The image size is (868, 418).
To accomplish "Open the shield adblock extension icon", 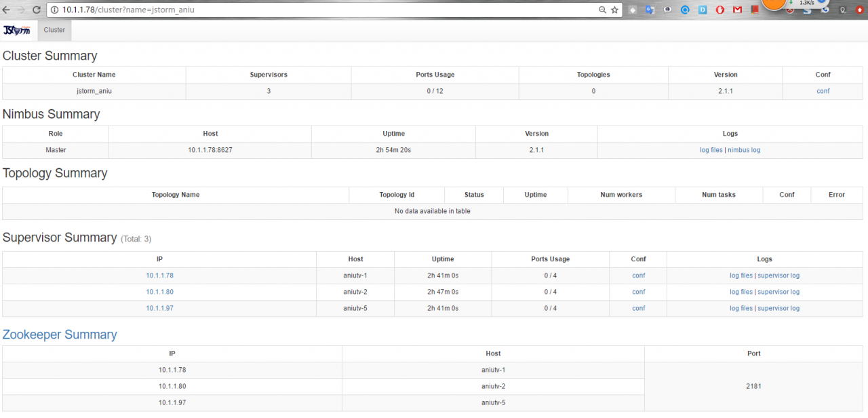I will pos(789,9).
